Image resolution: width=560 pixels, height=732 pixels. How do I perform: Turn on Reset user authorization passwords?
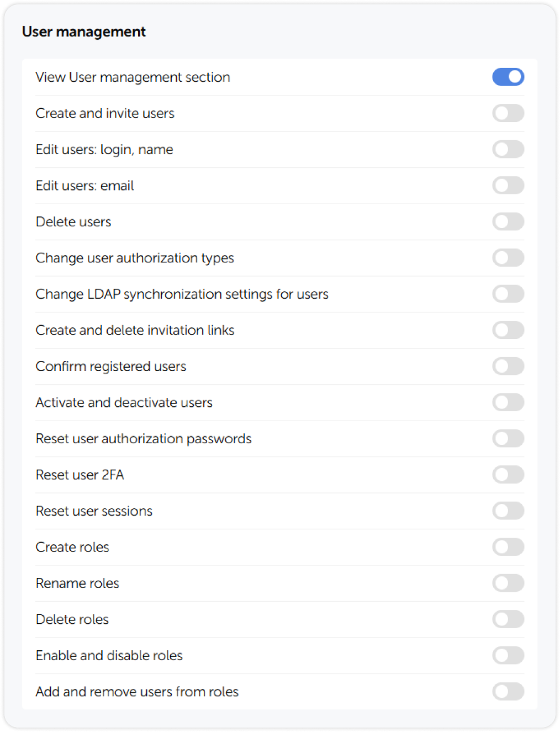[x=508, y=438]
